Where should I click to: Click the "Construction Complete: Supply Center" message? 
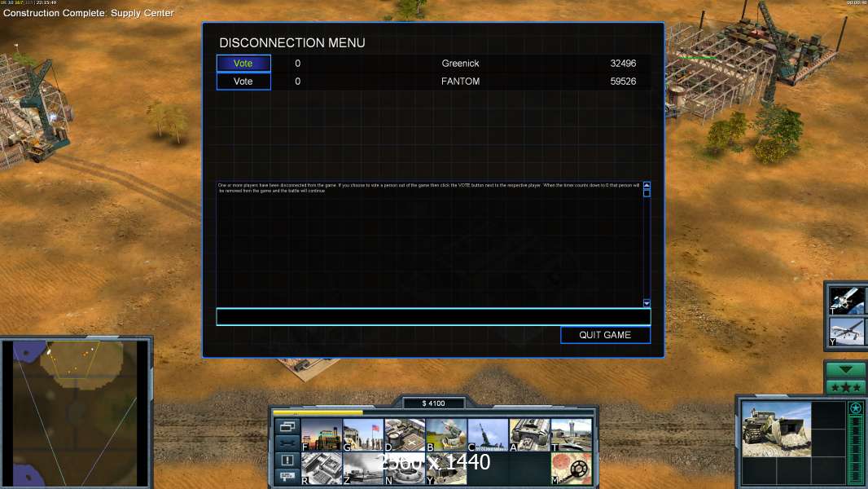tap(89, 13)
